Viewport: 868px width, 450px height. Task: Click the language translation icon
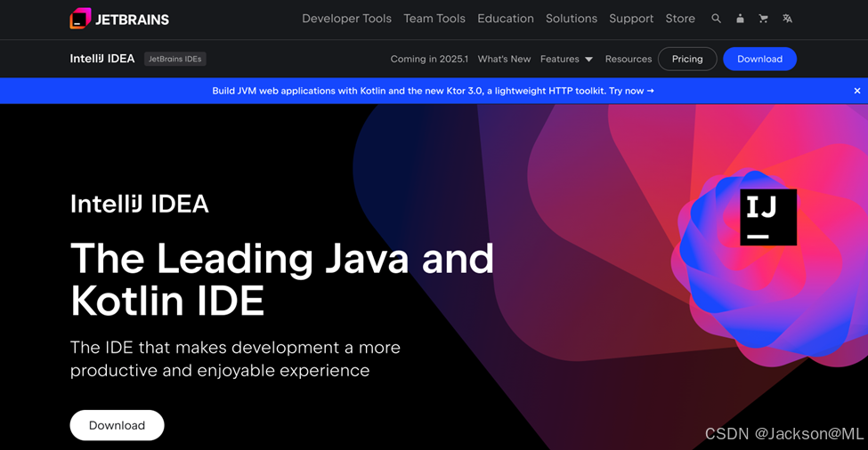(x=787, y=19)
